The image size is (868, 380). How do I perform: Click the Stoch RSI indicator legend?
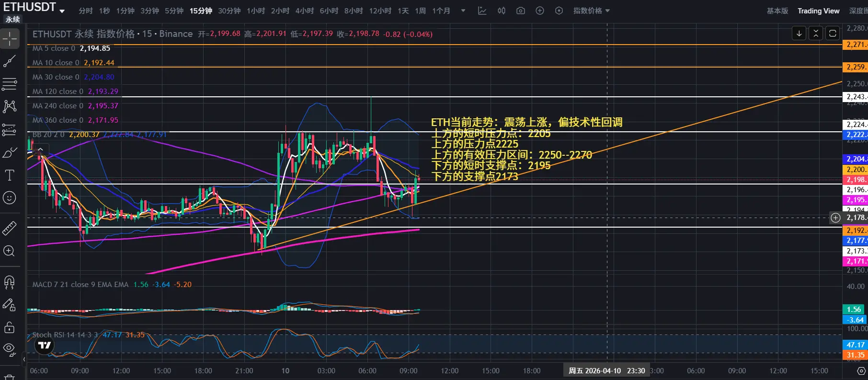pos(88,335)
